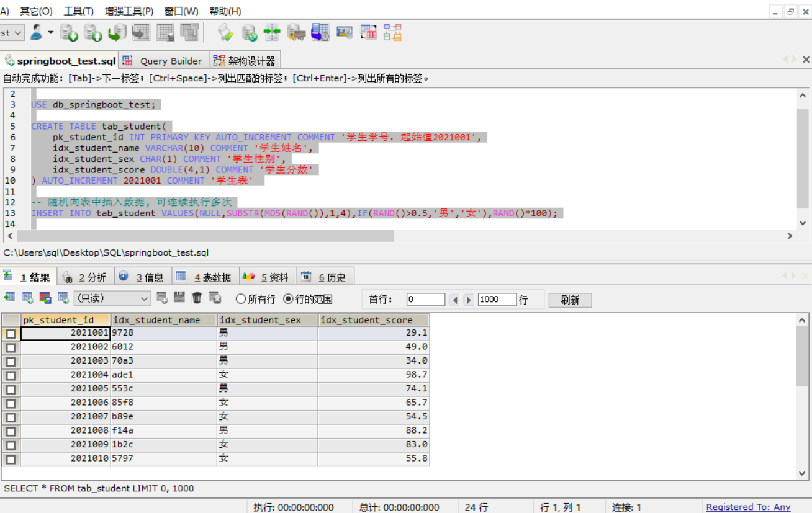The image size is (812, 513).
Task: Open the 工具(T) menu
Action: pos(79,11)
